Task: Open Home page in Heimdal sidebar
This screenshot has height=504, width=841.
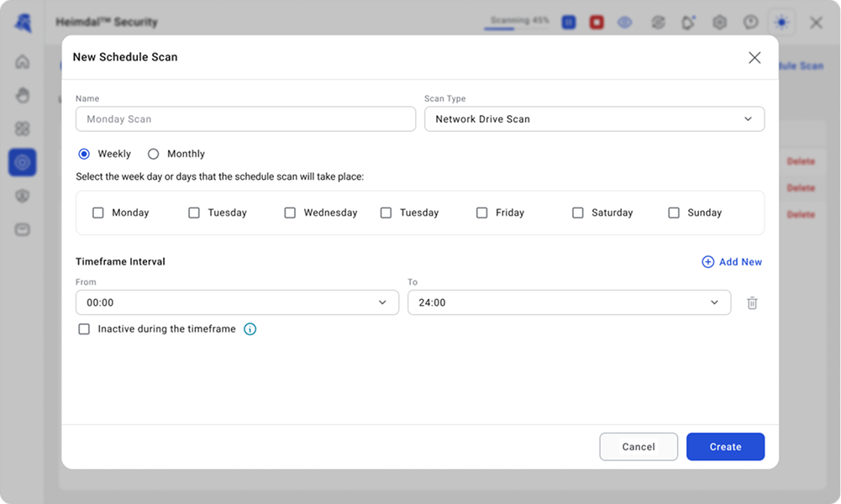Action: pos(22,61)
